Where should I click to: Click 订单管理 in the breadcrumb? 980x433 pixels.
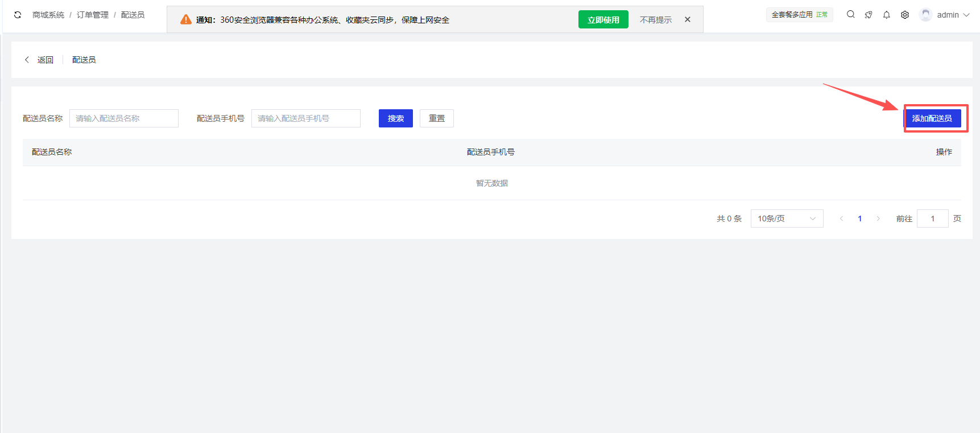tap(92, 15)
